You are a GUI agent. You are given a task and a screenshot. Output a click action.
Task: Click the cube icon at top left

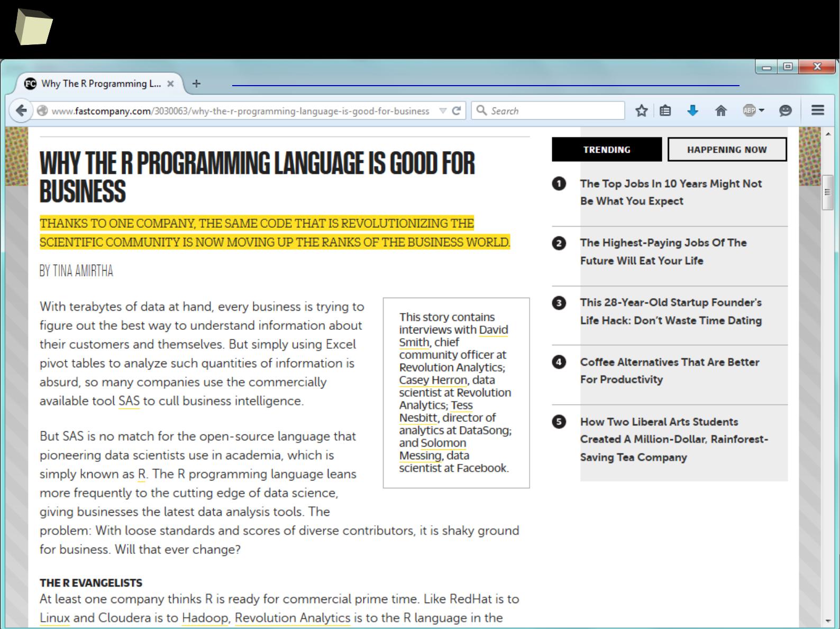(33, 27)
